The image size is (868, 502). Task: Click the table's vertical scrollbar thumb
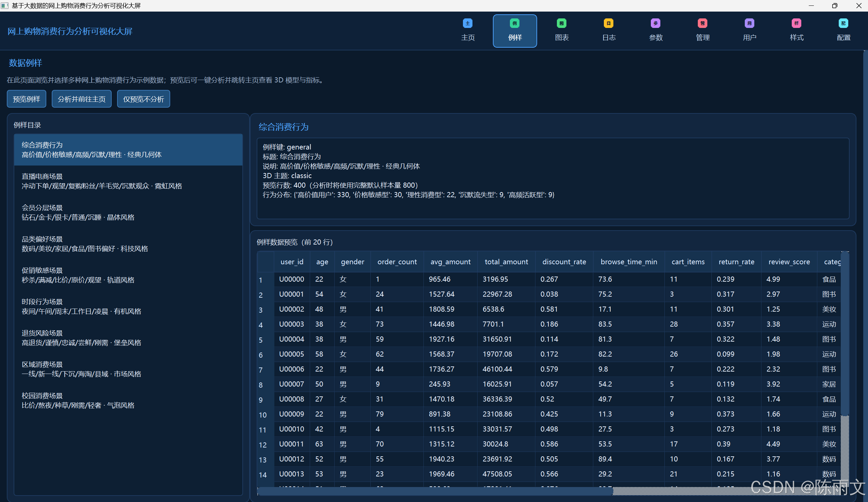pos(845,333)
